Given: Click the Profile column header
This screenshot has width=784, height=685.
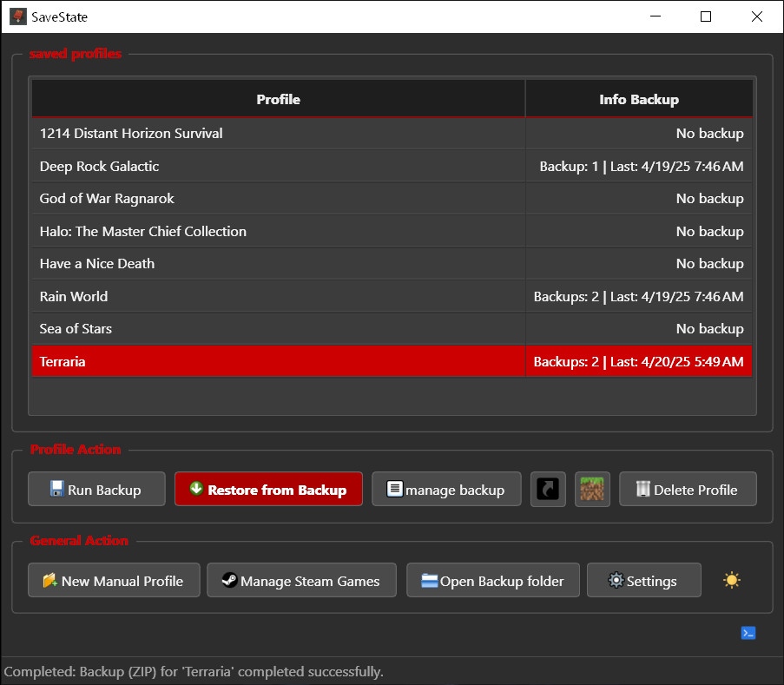Looking at the screenshot, I should tap(279, 99).
